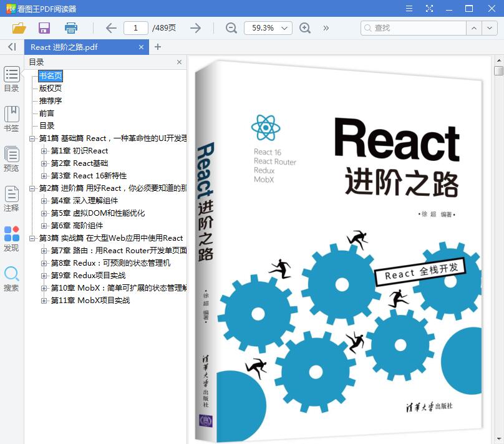This screenshot has height=444, width=504.
Task: Enter fullscreen mode from the title bar
Action: point(429,8)
